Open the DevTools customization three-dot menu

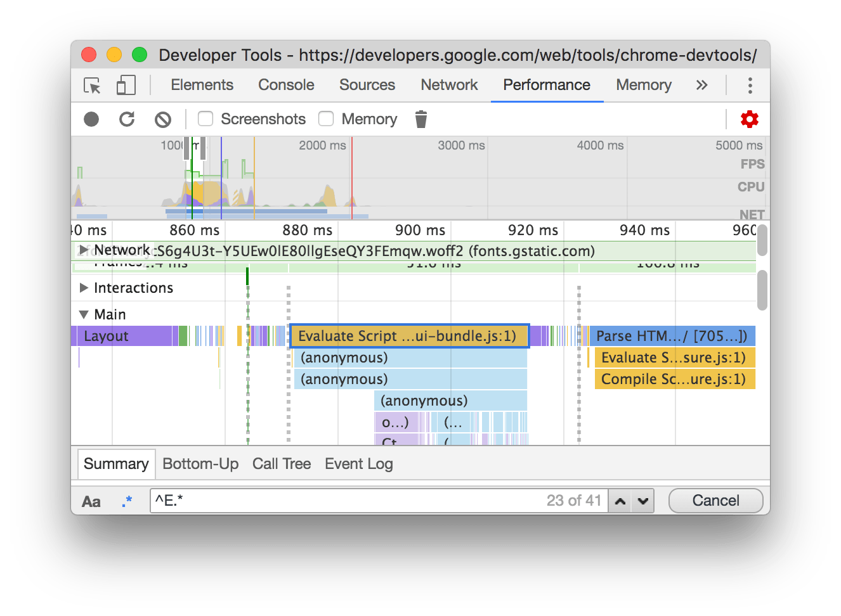750,85
